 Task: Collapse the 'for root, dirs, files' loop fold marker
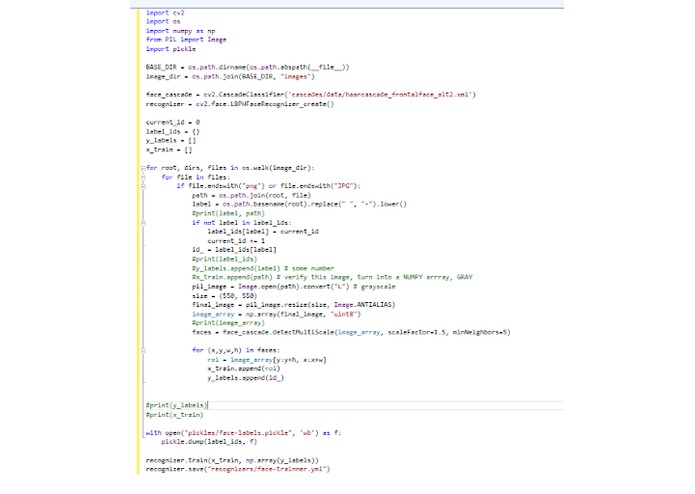coord(143,168)
